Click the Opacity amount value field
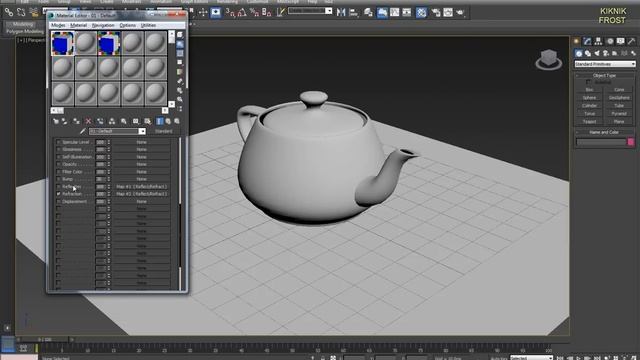Viewport: 640px width, 360px height. pos(100,164)
